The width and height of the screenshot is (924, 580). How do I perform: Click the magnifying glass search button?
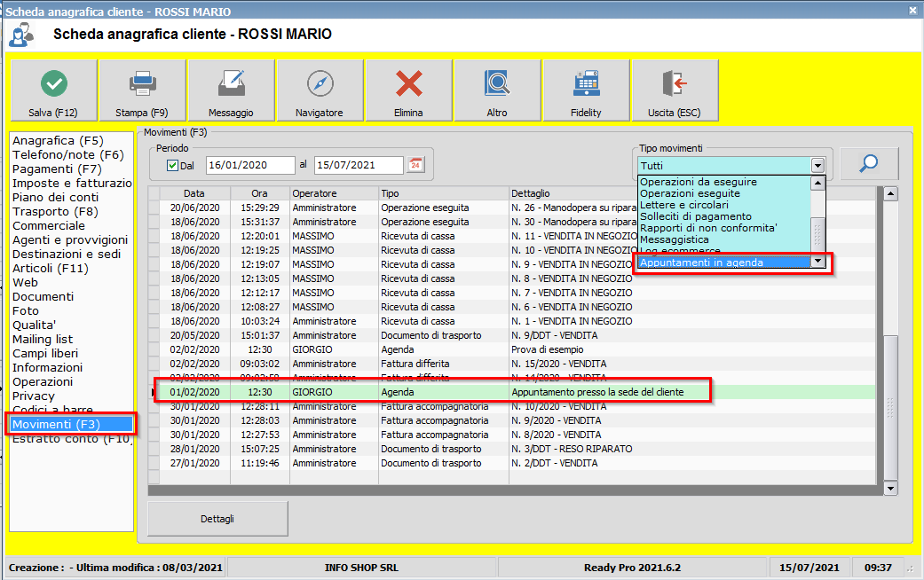[869, 163]
